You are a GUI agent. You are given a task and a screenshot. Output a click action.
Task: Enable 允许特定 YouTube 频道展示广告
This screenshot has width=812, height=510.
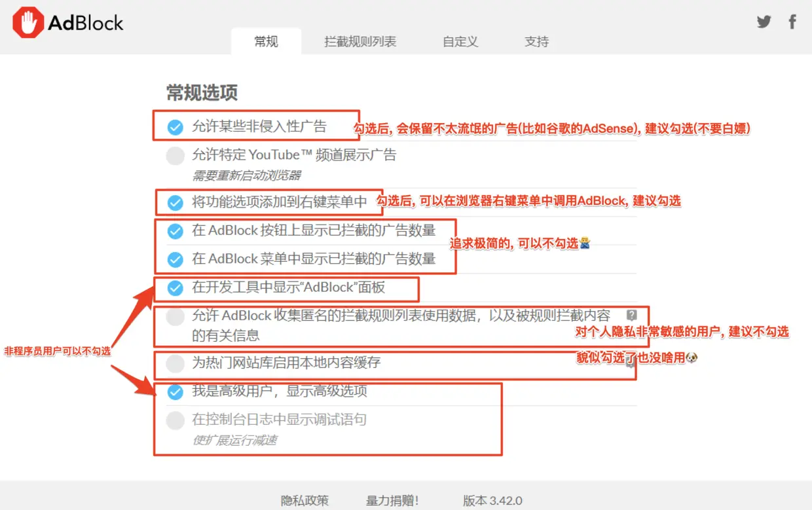point(175,156)
